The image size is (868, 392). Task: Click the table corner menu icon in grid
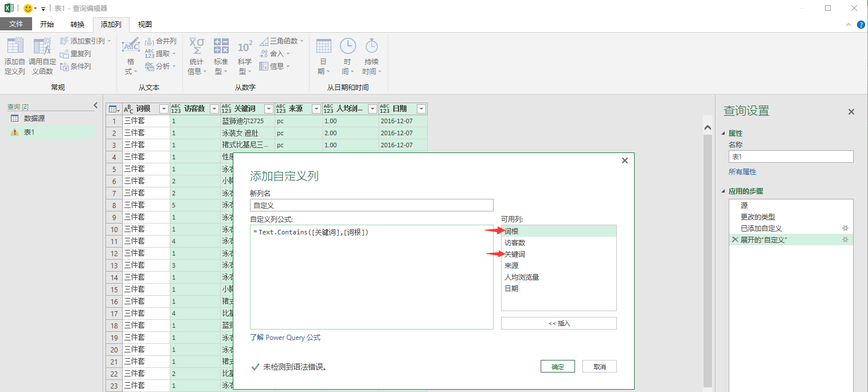pos(114,109)
